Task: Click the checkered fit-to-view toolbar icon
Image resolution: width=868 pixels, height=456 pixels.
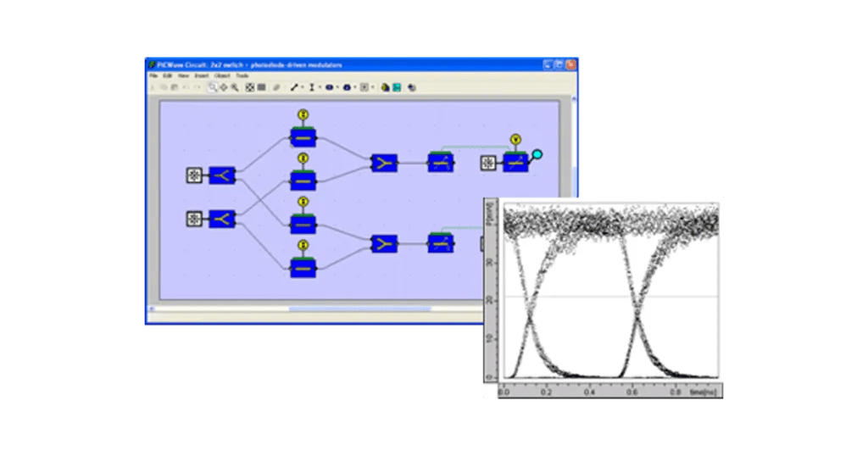Action: [250, 87]
